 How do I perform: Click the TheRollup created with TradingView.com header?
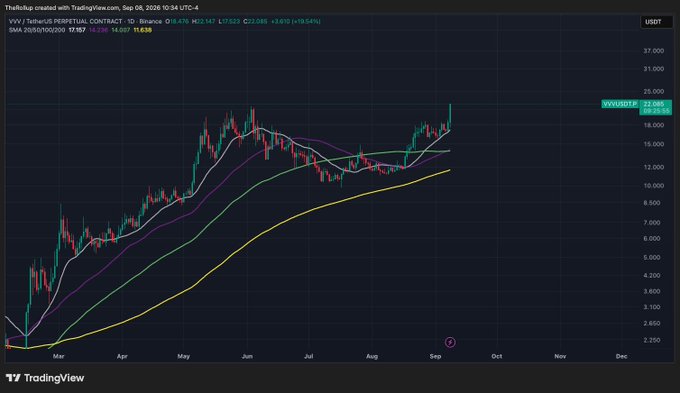click(x=101, y=8)
